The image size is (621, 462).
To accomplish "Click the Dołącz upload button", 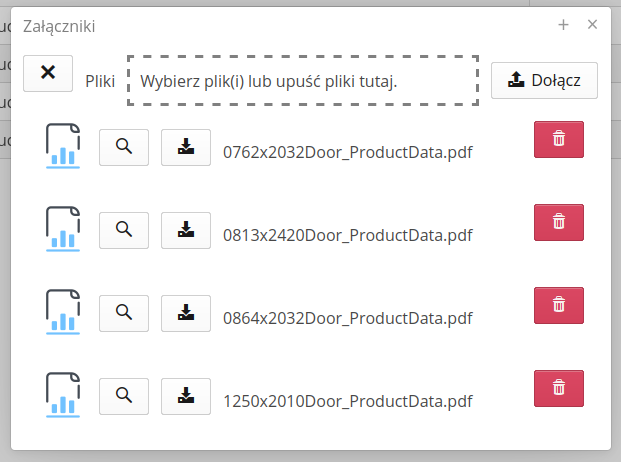I will pos(544,80).
